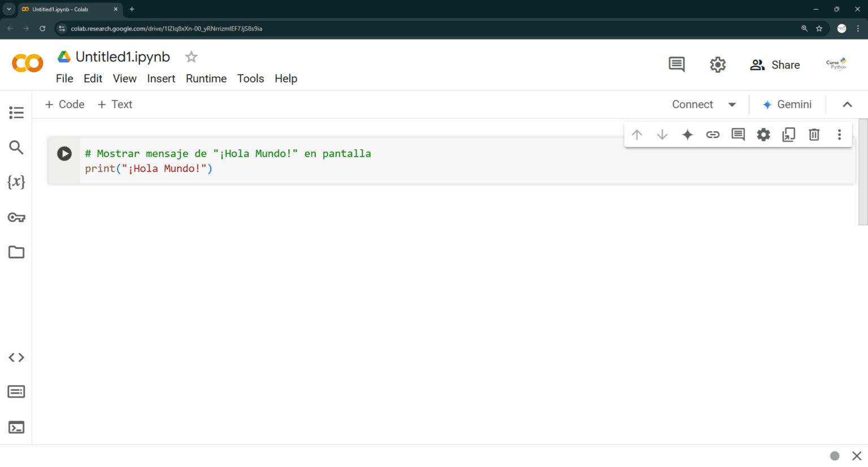
Task: Open the Secrets panel with key icon
Action: [x=16, y=217]
